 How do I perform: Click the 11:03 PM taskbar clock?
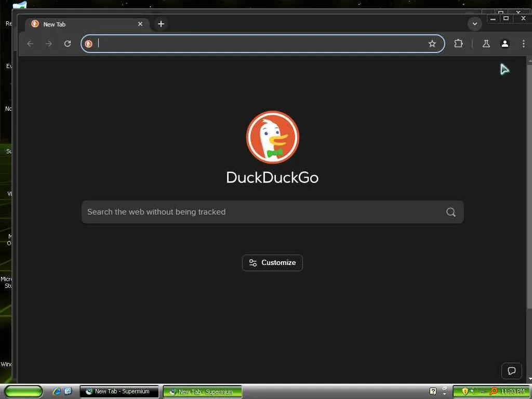pyautogui.click(x=512, y=392)
